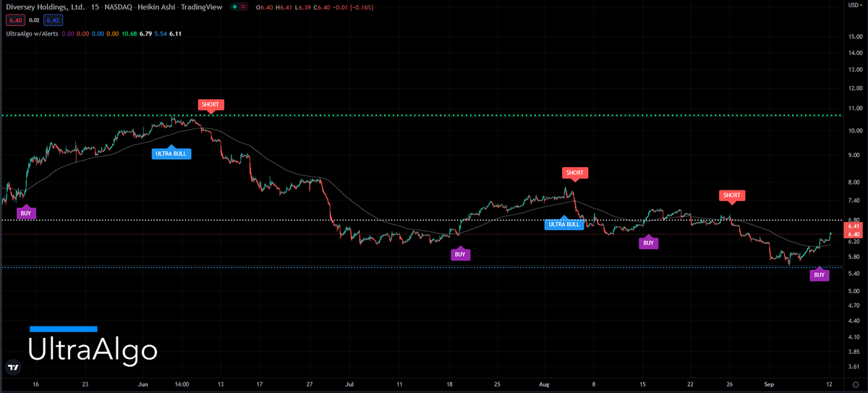Screen dimensions: 868x393
Task: Click the ULTRA BULL label in August
Action: 563,224
